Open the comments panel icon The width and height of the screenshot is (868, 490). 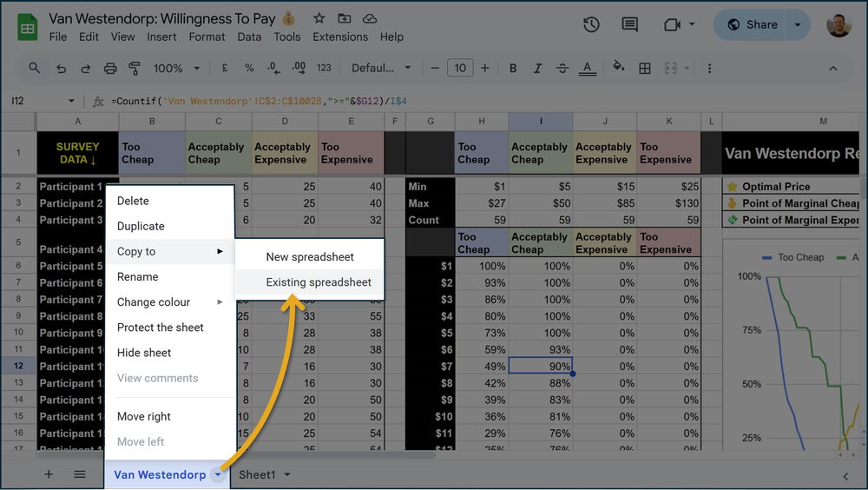pos(629,24)
